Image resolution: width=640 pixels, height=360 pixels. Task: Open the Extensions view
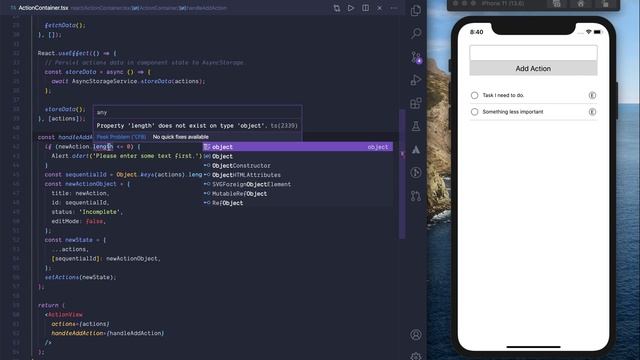pos(416,103)
